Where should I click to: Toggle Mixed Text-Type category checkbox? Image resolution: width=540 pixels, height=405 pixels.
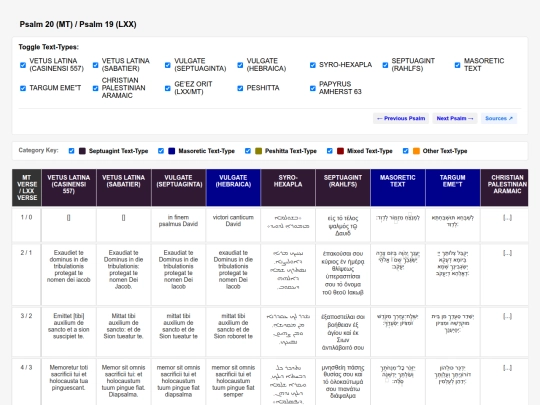tap(330, 151)
